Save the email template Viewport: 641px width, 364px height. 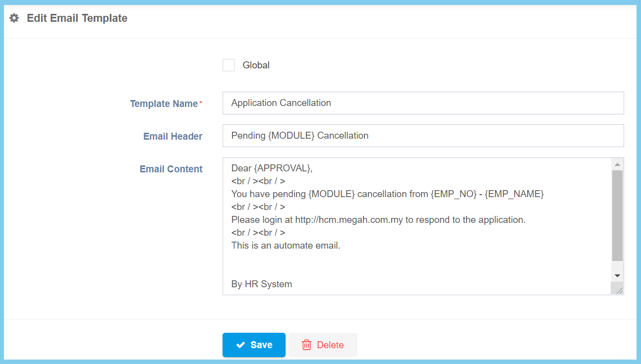click(254, 345)
